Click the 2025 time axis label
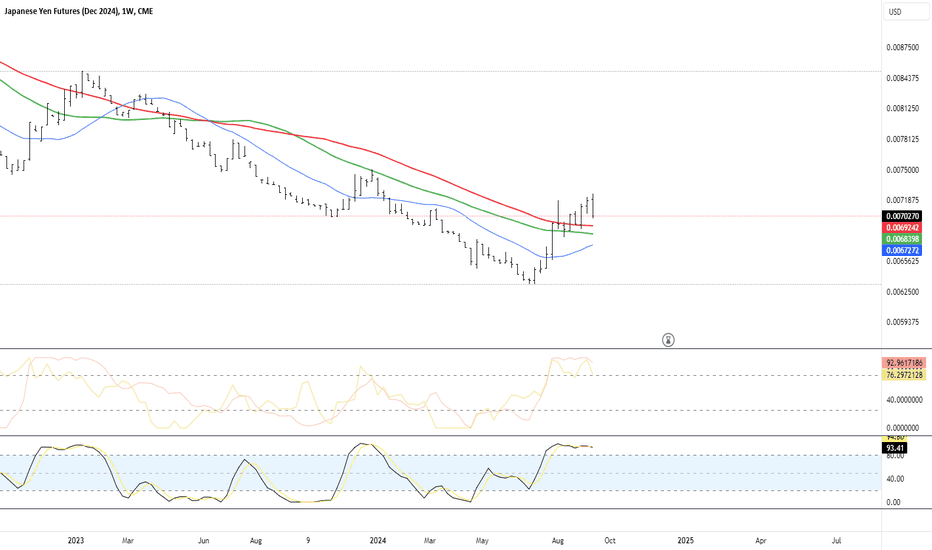This screenshot has height=550, width=932. [x=685, y=540]
